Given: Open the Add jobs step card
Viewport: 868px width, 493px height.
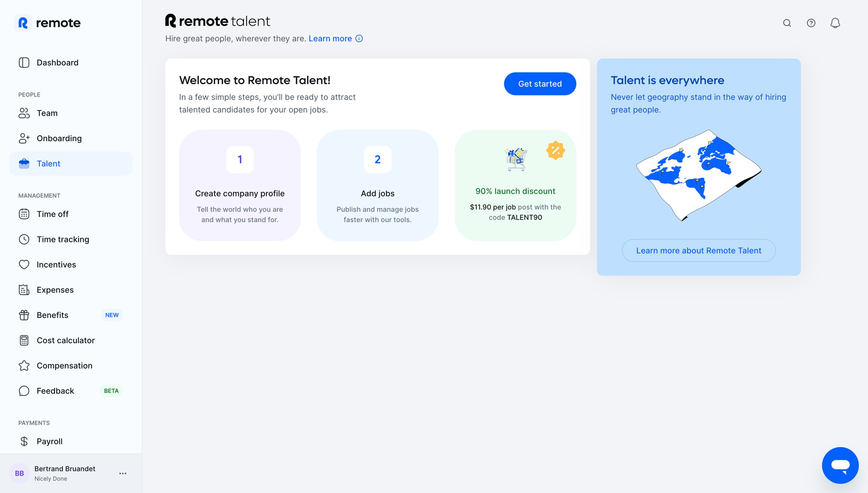Looking at the screenshot, I should pyautogui.click(x=378, y=185).
